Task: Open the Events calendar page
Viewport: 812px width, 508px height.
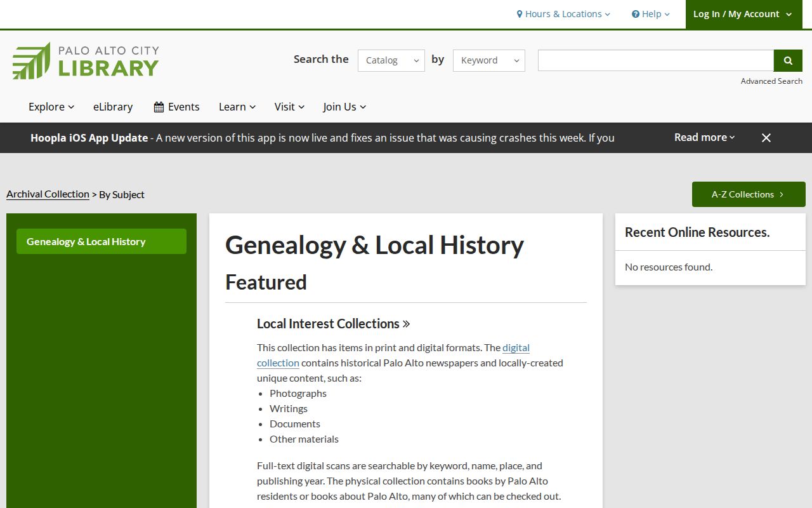Action: coord(176,107)
